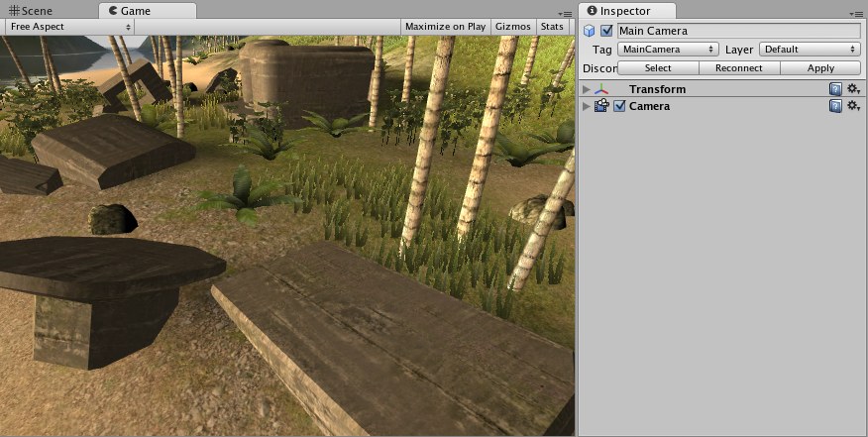Click the Camera component icon

601,106
